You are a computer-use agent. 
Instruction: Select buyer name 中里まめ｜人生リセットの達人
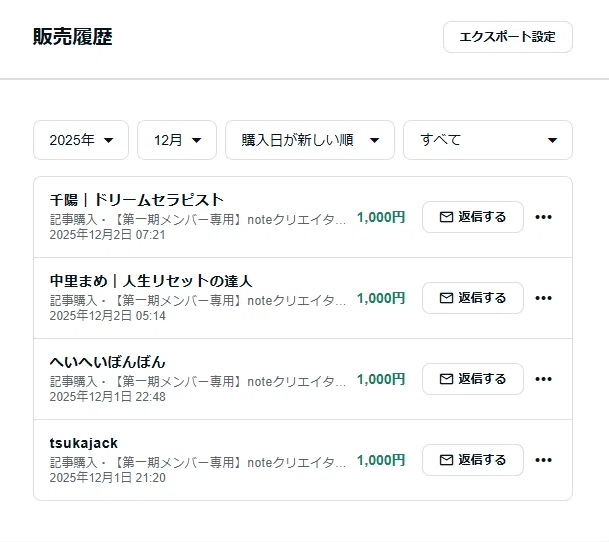(x=151, y=281)
